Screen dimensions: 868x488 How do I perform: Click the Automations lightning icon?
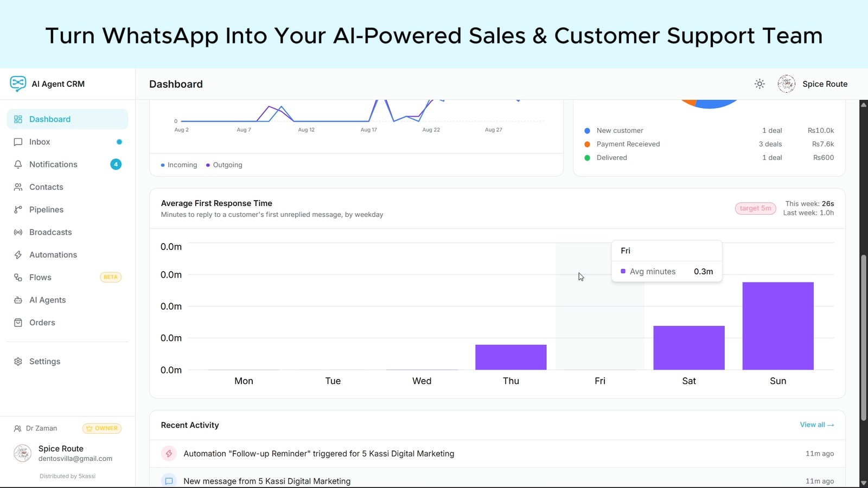18,255
